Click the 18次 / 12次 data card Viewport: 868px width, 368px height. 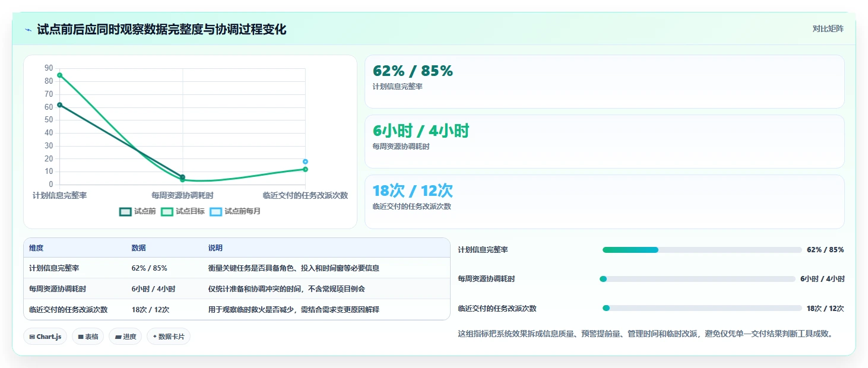[604, 202]
